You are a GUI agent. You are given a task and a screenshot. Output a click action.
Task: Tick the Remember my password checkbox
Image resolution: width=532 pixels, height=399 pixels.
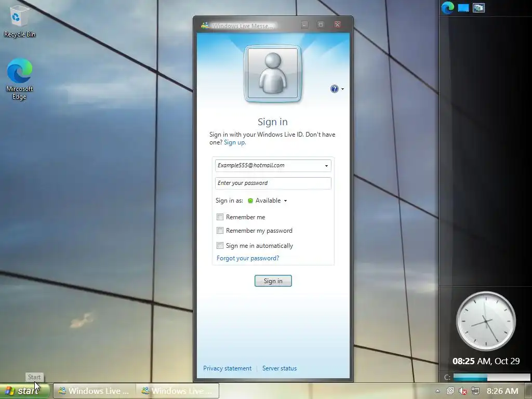click(x=220, y=231)
